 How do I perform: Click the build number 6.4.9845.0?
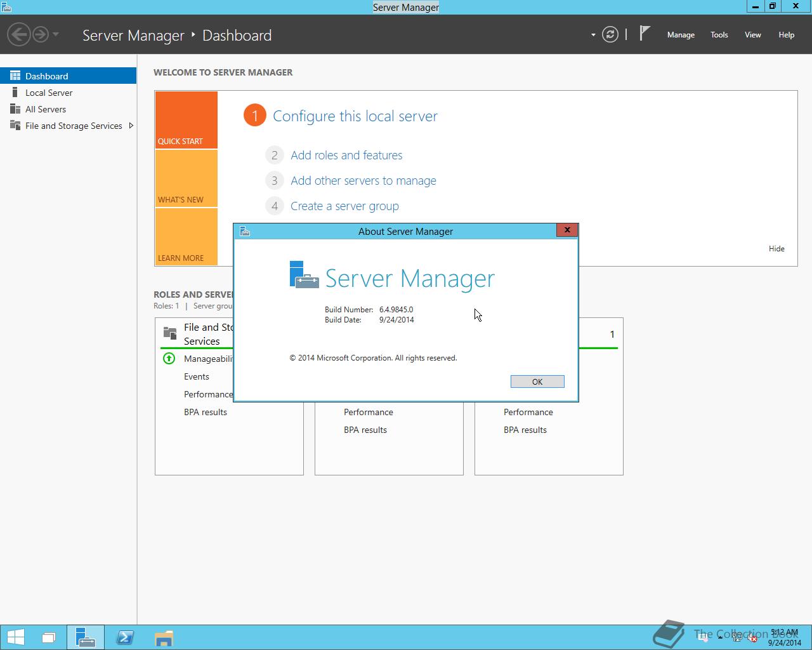(396, 310)
